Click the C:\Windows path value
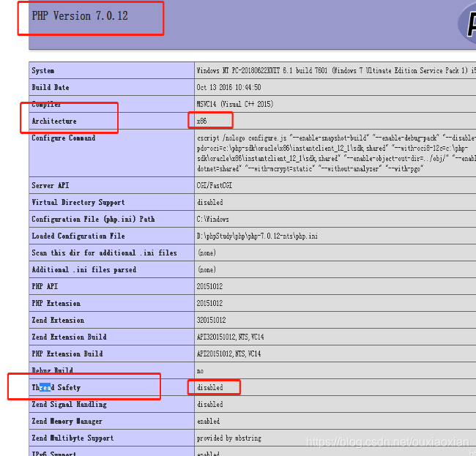476x456 pixels. [212, 219]
